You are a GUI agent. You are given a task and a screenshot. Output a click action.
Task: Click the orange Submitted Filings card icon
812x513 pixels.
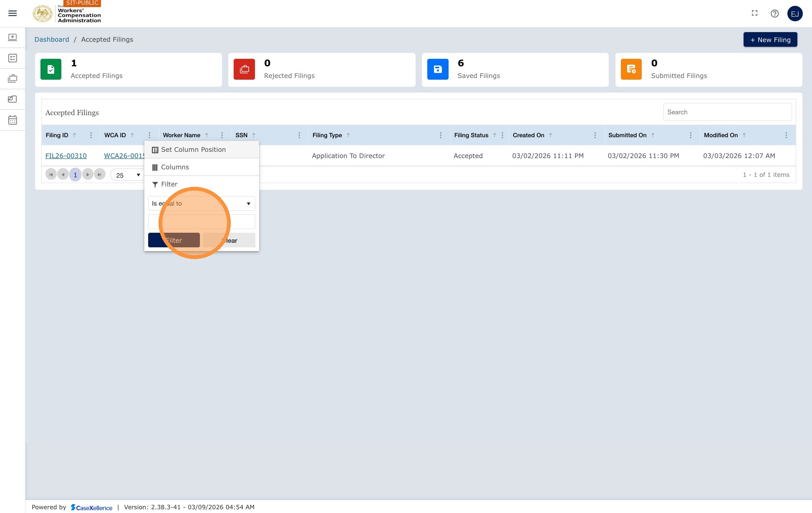pyautogui.click(x=631, y=69)
